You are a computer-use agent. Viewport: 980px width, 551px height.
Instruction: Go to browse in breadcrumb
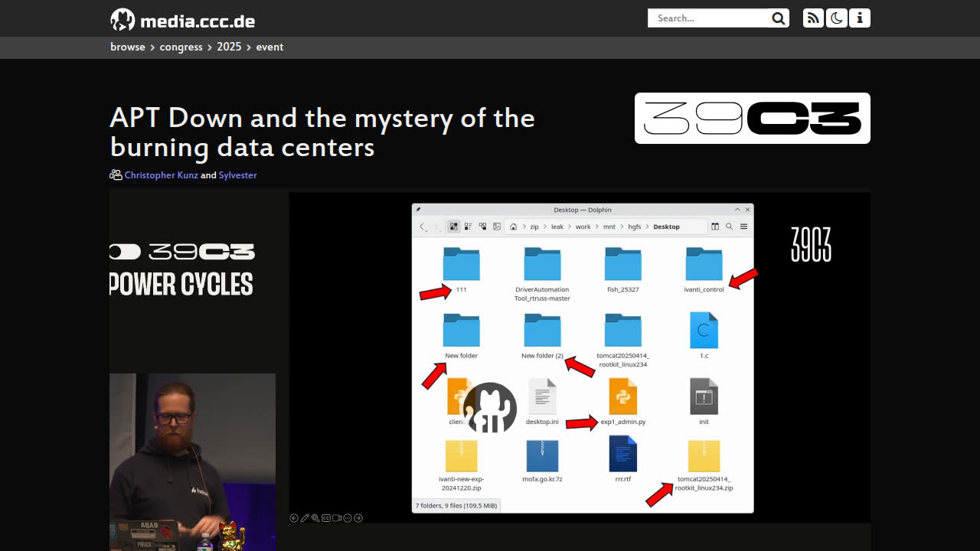tap(128, 47)
